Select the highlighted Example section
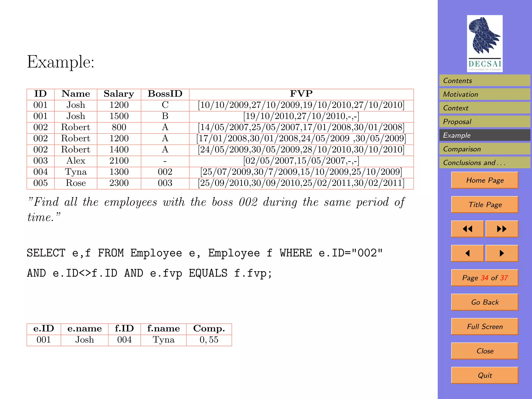532x399 pixels. (485, 135)
